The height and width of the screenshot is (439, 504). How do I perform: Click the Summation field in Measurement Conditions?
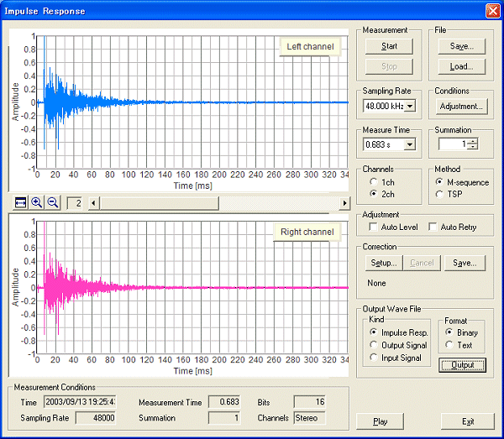pyautogui.click(x=224, y=418)
